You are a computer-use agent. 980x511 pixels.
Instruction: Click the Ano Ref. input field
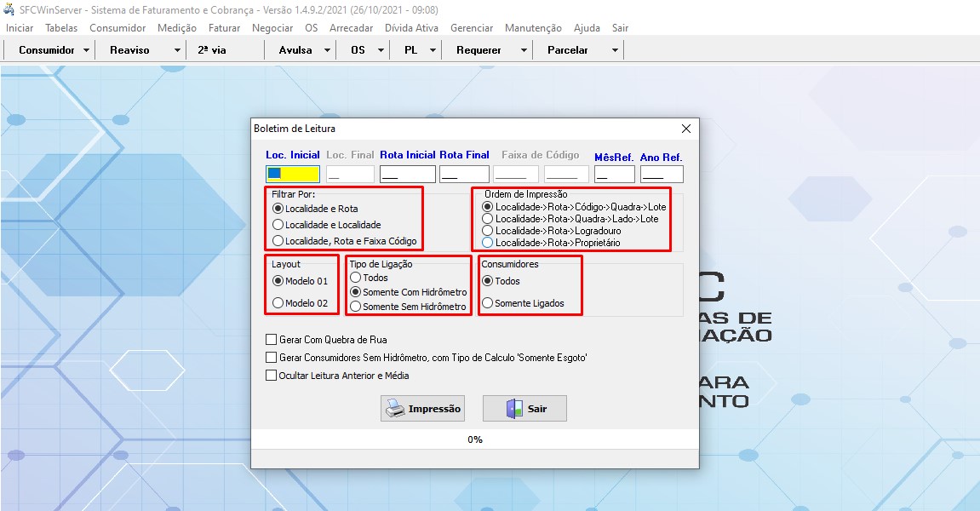coord(662,175)
